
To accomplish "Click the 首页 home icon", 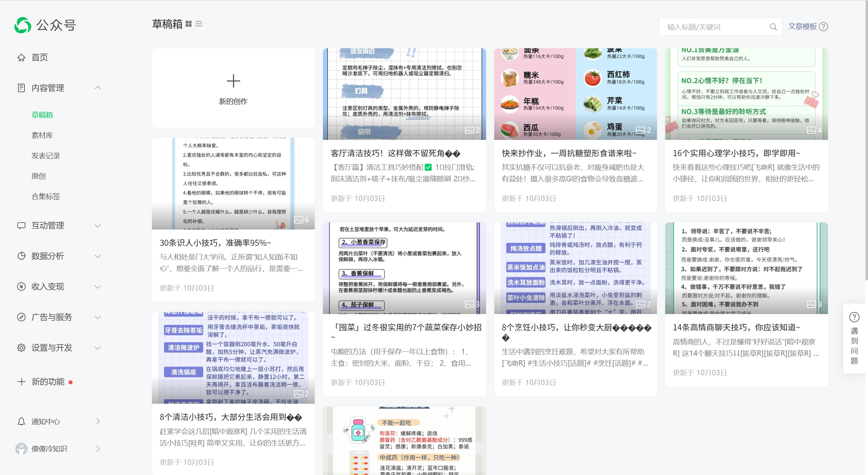I will click(21, 57).
